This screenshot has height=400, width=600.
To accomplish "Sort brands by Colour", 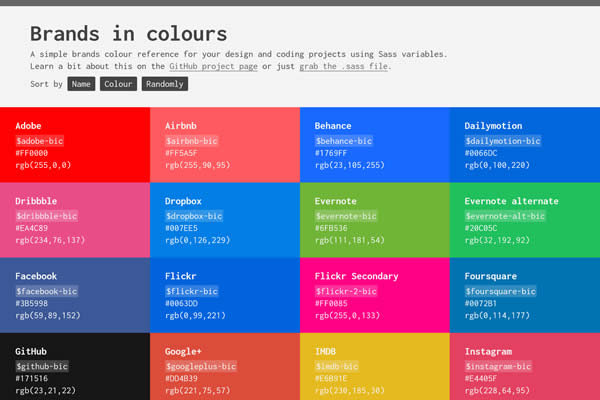I will click(x=118, y=84).
